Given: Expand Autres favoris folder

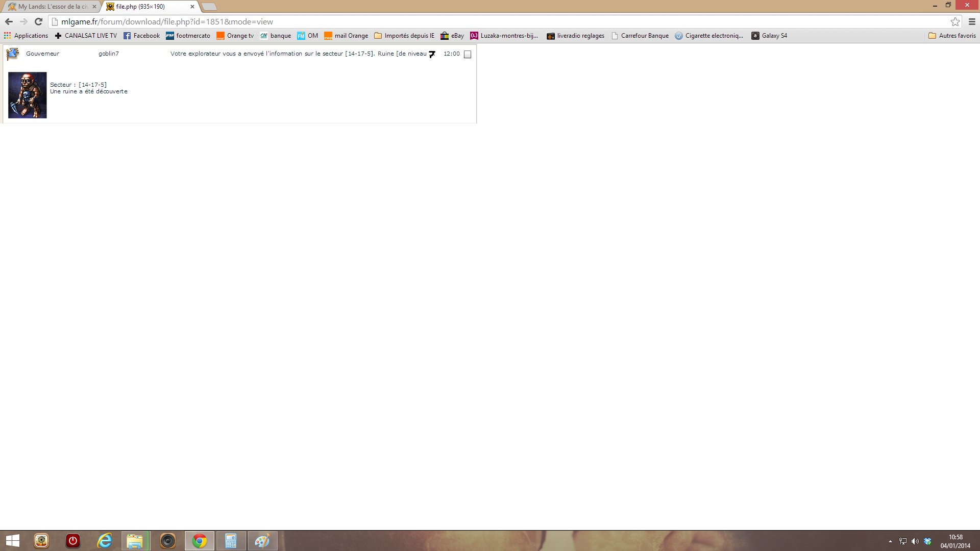Looking at the screenshot, I should (952, 36).
